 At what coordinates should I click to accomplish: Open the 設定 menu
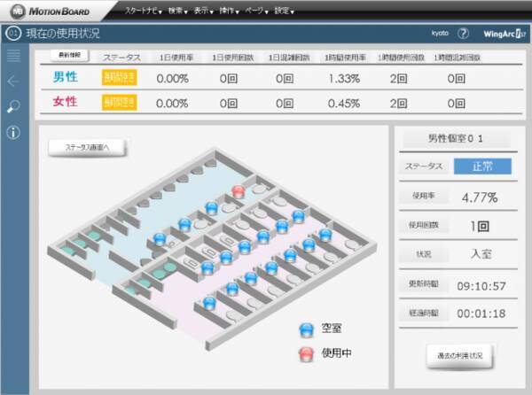coord(284,11)
